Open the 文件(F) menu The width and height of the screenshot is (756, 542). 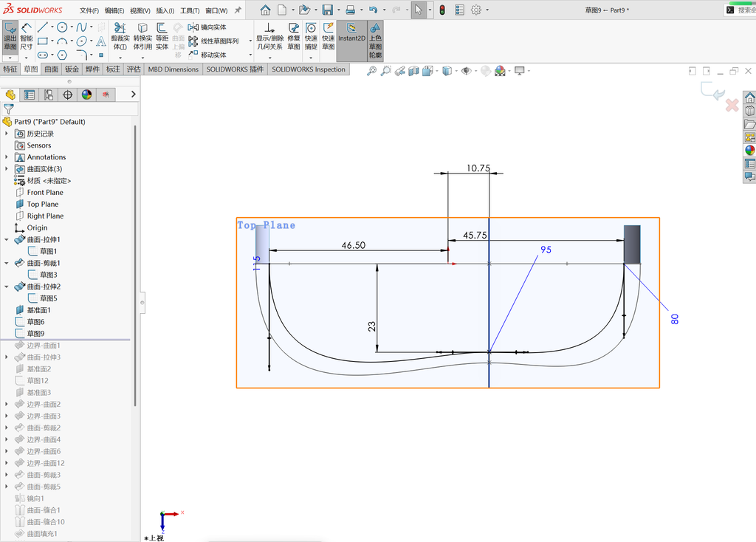point(89,10)
